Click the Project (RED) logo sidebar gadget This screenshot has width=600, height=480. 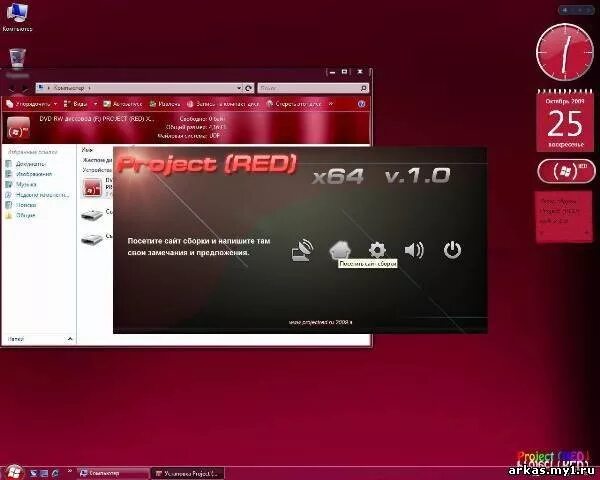pos(566,171)
